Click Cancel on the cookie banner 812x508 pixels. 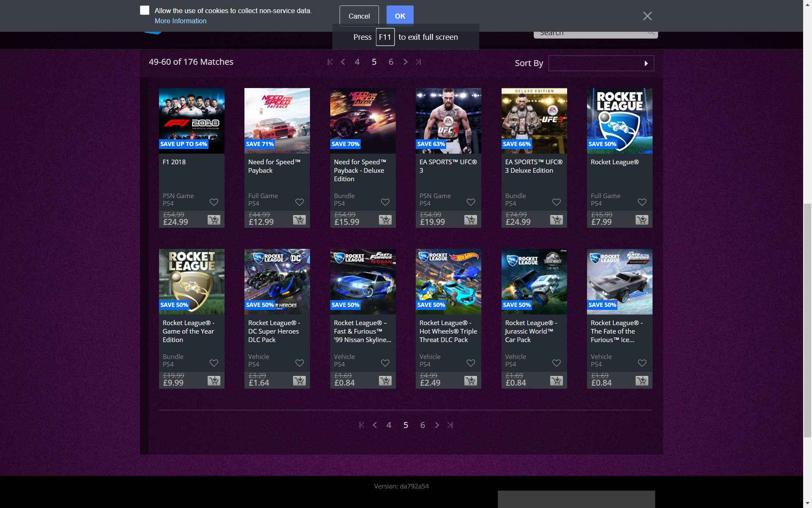pyautogui.click(x=359, y=16)
